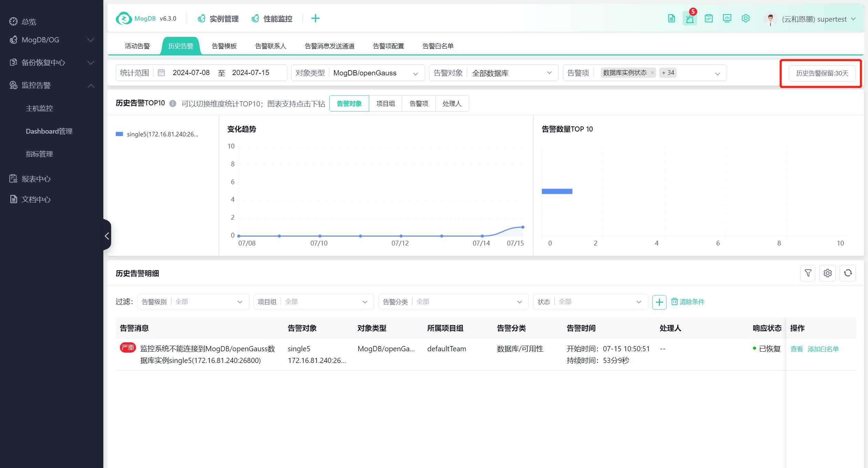The image size is (868, 468).
Task: Open the 告警项 multi-select dropdown
Action: click(x=645, y=73)
